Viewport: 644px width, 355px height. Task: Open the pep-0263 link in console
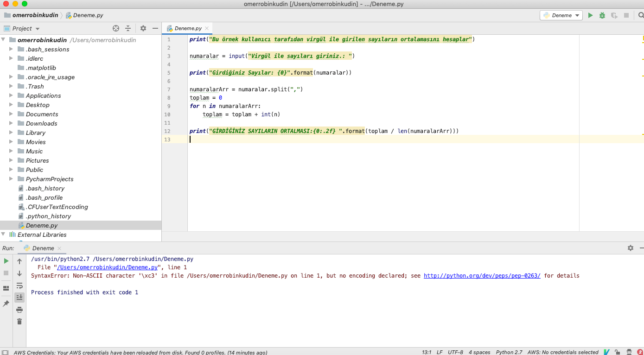point(482,276)
